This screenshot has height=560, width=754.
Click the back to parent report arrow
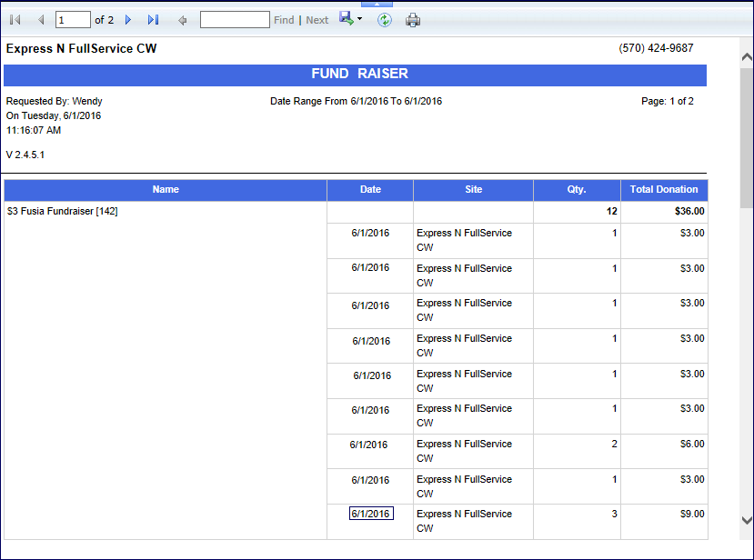click(182, 20)
